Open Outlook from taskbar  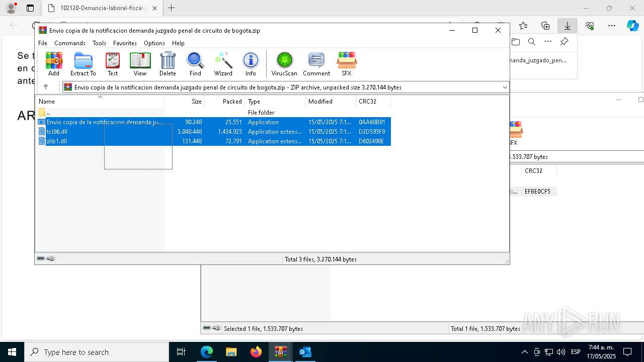coord(305,352)
